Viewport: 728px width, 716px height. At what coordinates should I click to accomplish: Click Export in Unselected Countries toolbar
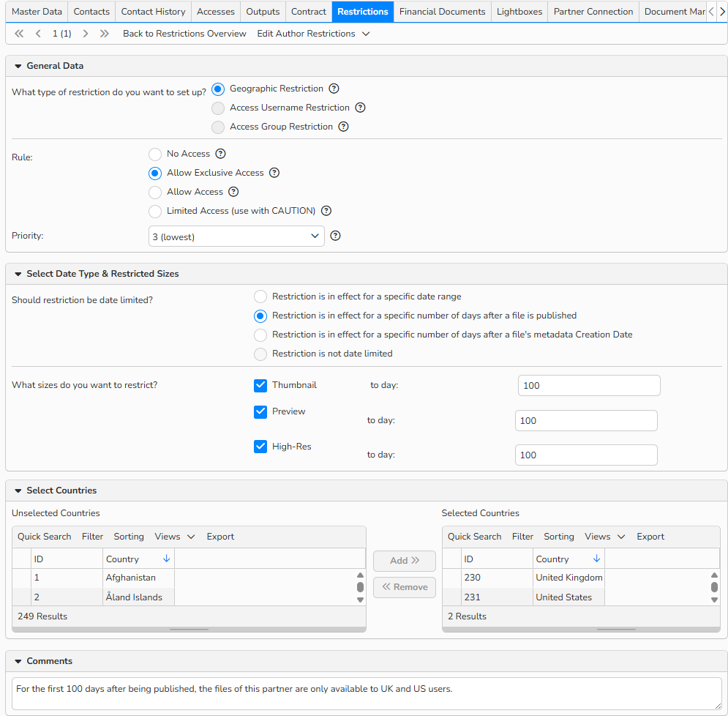220,537
